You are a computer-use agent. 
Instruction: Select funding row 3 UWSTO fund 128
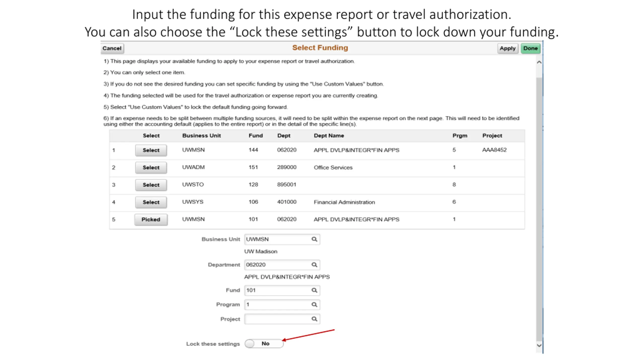pos(151,185)
